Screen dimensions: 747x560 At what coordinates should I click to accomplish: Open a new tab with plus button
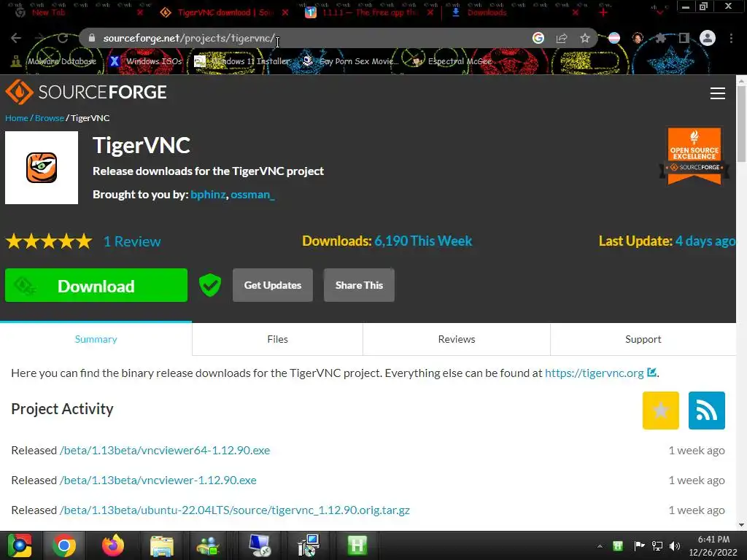603,12
